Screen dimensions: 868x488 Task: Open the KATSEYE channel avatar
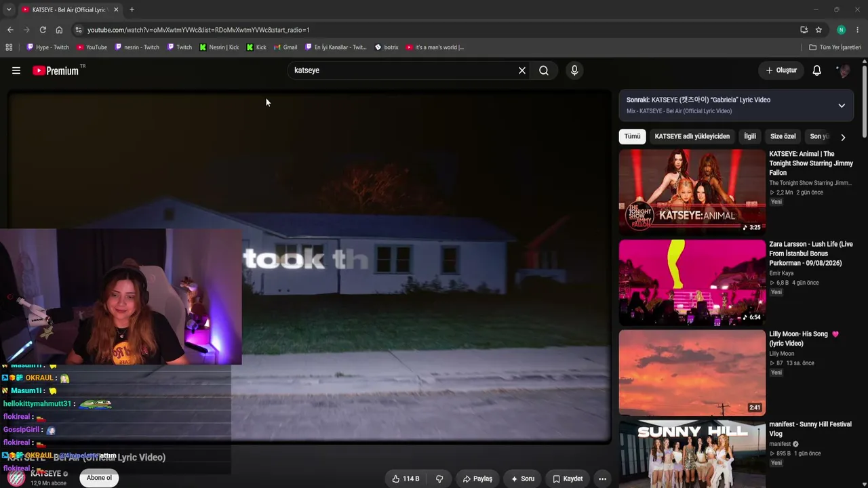(17, 478)
